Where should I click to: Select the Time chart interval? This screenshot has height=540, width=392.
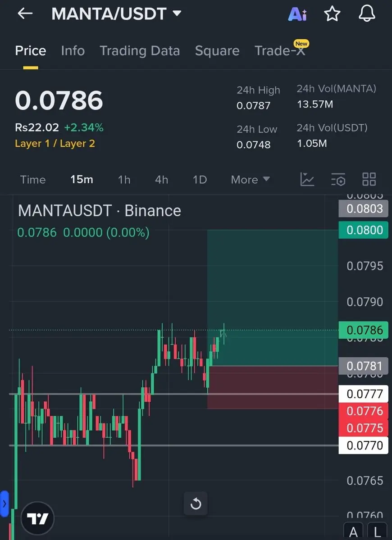pos(33,179)
